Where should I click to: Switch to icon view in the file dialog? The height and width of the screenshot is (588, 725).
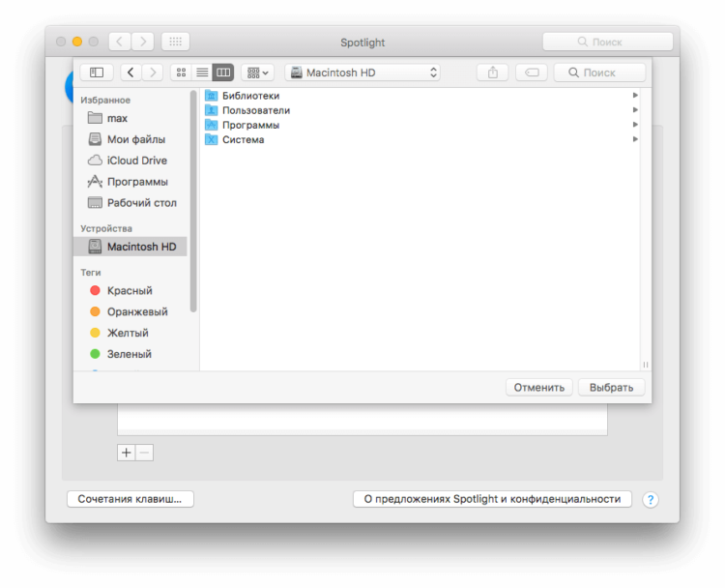[x=181, y=73]
